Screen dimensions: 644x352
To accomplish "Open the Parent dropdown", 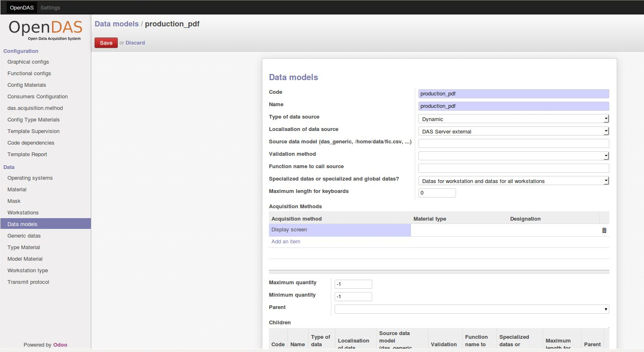I will pyautogui.click(x=472, y=309).
